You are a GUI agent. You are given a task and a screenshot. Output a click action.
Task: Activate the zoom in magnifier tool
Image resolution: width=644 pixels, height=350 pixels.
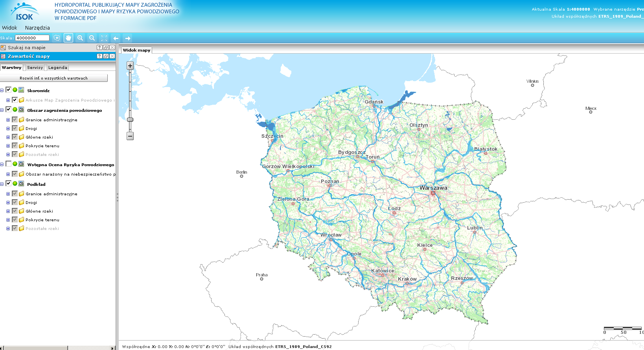point(80,38)
